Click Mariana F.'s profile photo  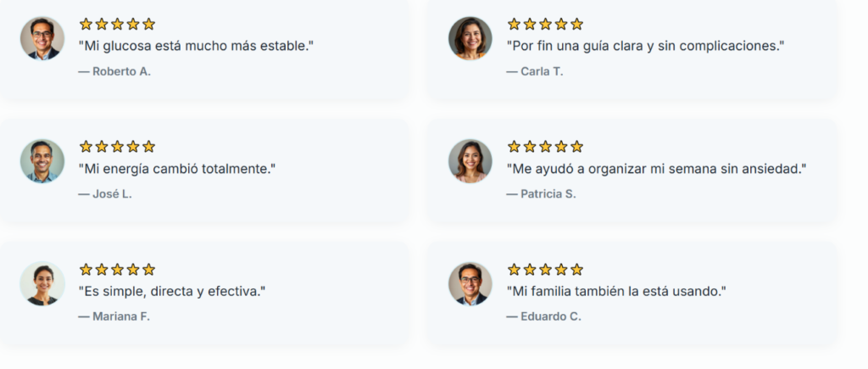[42, 283]
